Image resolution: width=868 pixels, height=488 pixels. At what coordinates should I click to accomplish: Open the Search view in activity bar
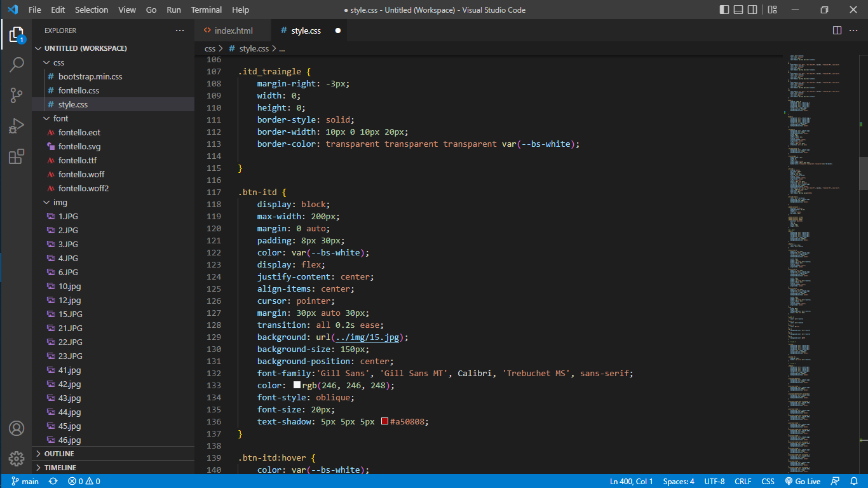click(x=17, y=65)
